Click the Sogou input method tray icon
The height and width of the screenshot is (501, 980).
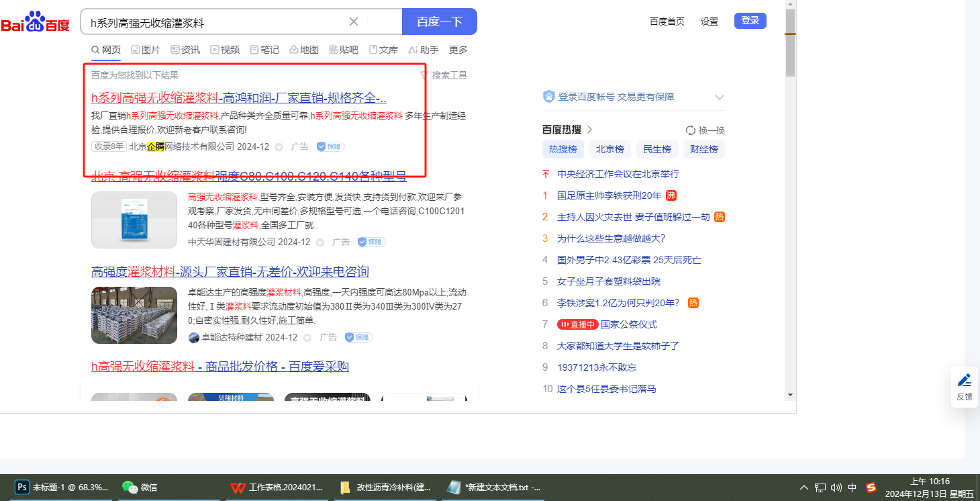[871, 488]
